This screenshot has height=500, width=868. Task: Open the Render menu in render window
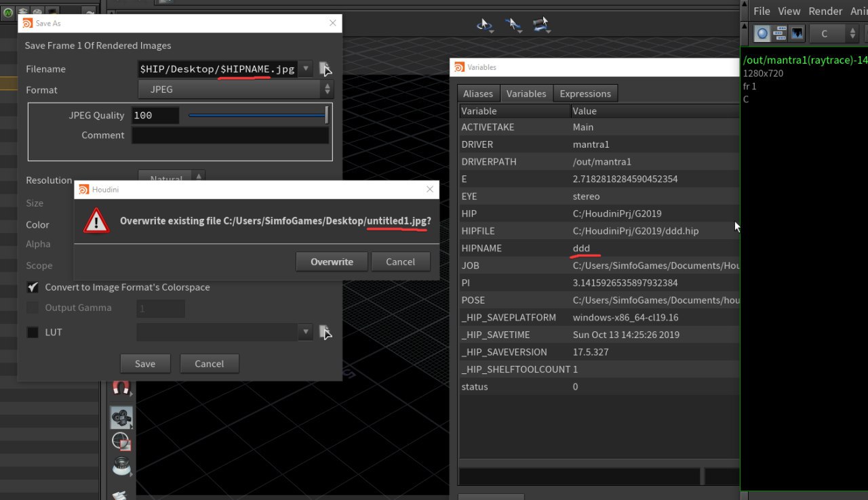point(825,11)
